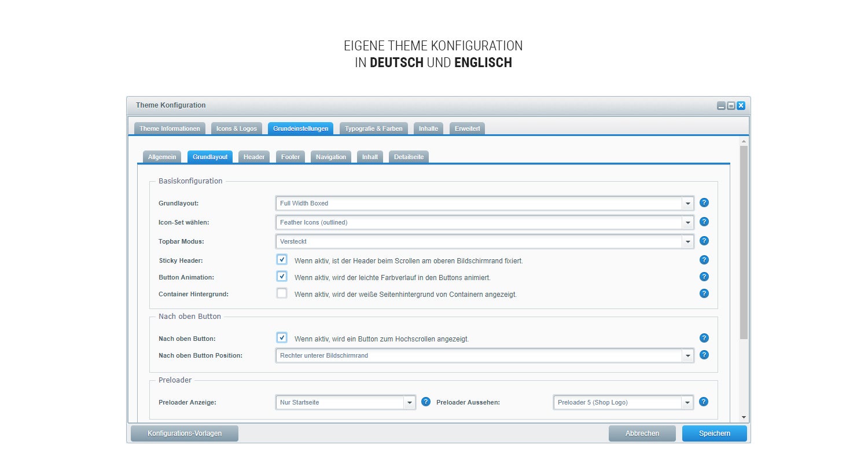868x463 pixels.
Task: Click the Speichern button
Action: pos(715,433)
